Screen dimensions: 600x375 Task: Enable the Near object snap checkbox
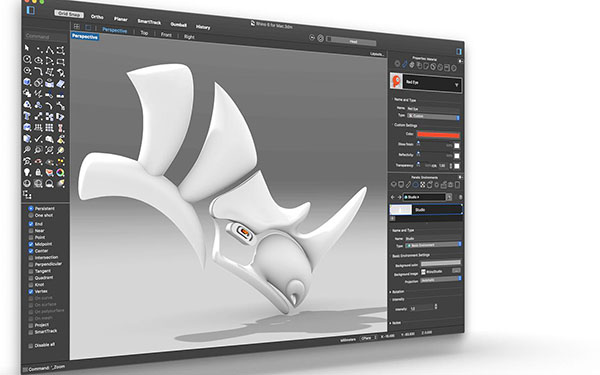click(x=31, y=231)
